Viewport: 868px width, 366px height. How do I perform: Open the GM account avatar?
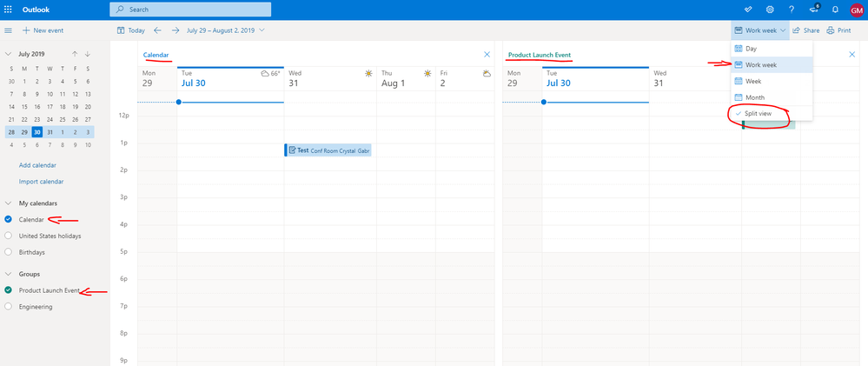click(857, 10)
